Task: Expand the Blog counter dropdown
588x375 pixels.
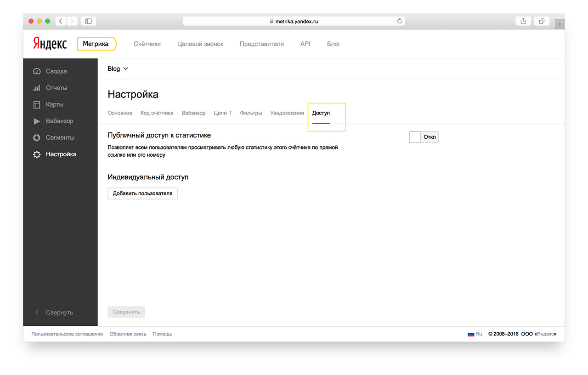Action: point(118,69)
